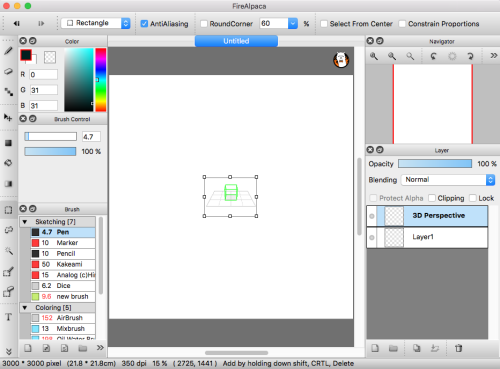Merge layer down in Layer panel
Image resolution: width=500 pixels, height=369 pixels.
click(435, 348)
